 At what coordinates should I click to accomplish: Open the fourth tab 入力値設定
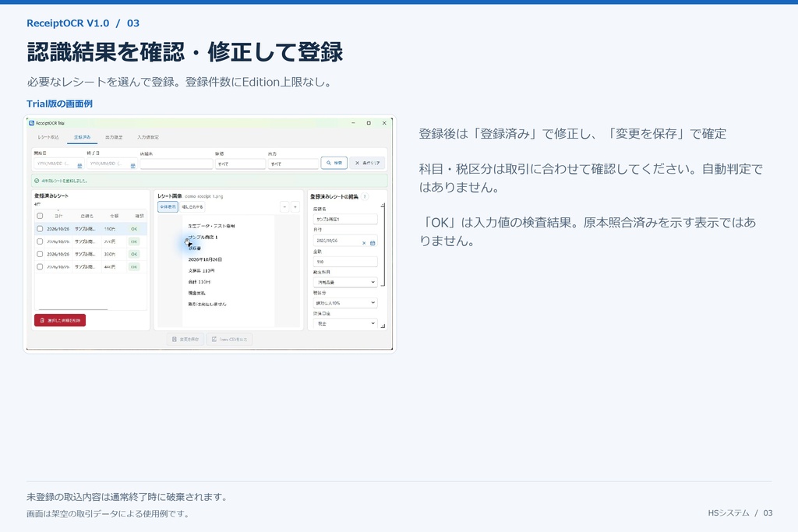coord(148,137)
